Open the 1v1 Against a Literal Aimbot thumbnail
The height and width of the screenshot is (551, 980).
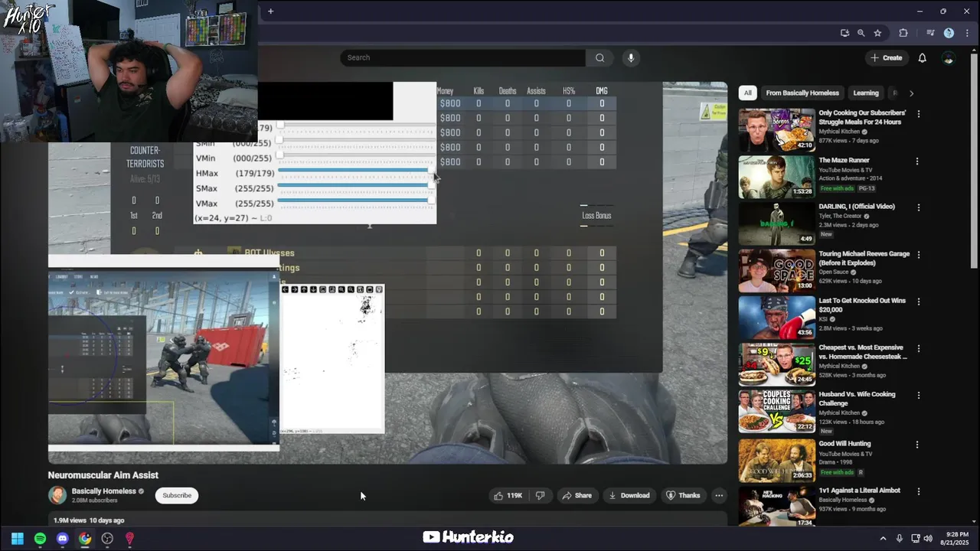tap(776, 506)
